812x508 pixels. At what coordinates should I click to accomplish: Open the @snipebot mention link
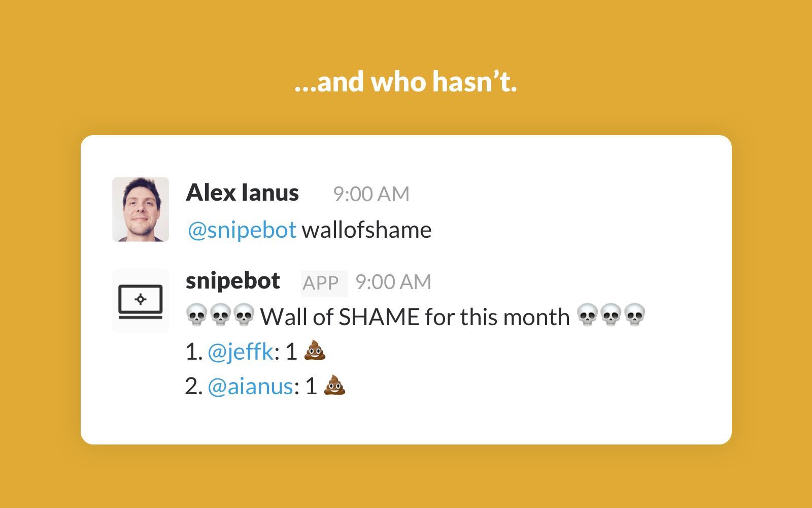pos(242,230)
